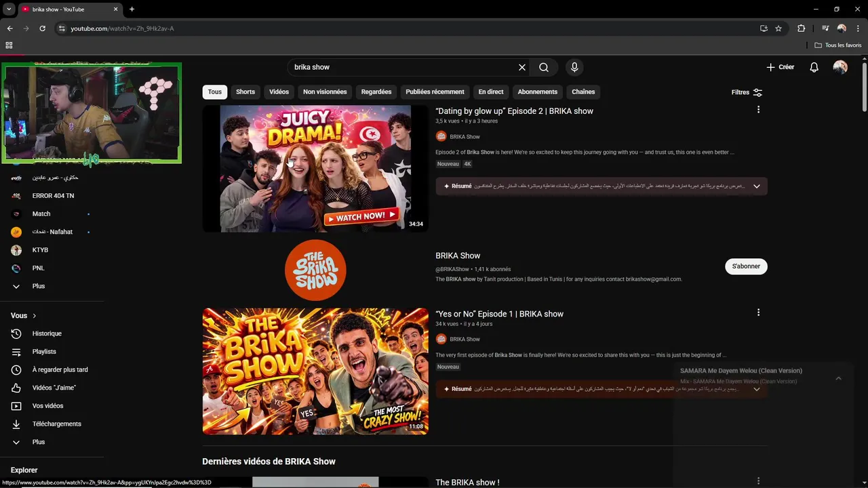The width and height of the screenshot is (868, 488).
Task: Open ERROR 404 TN subscription
Action: point(53,196)
